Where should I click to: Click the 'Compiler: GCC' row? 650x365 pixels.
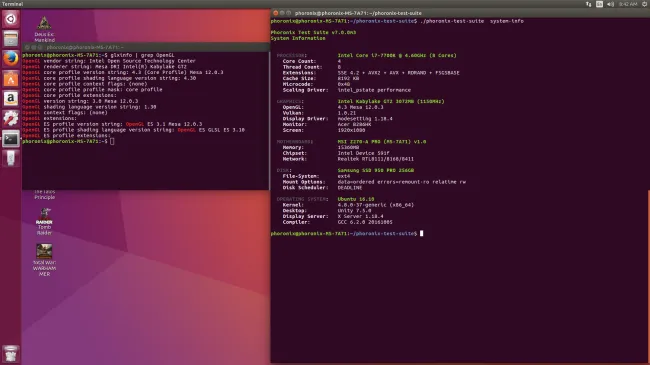tap(337, 222)
